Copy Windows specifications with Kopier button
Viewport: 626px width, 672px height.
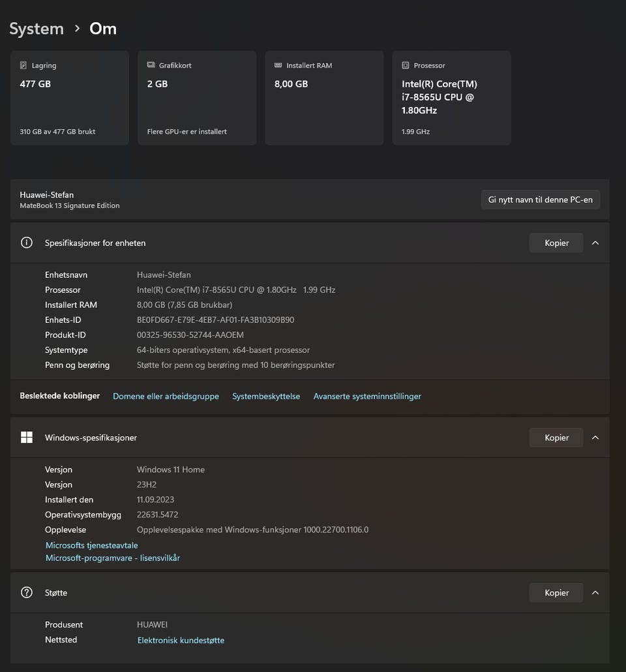[x=556, y=438]
